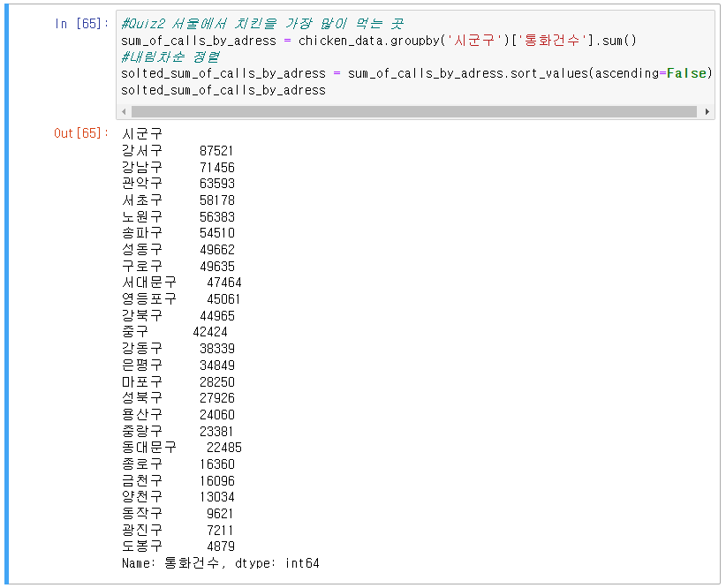Click the '양천구' row label
726x588 pixels.
click(142, 497)
